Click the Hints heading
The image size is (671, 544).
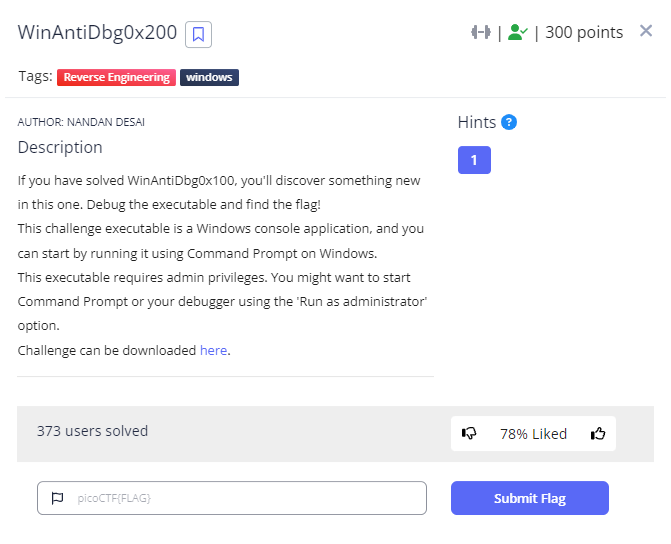476,122
